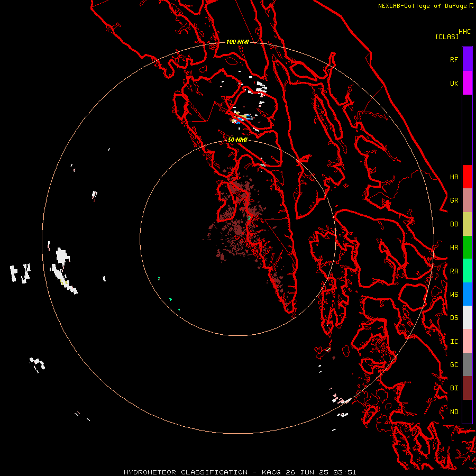Viewport: 476px width, 476px height.
Task: Click the GC legend label
Action: point(454,365)
